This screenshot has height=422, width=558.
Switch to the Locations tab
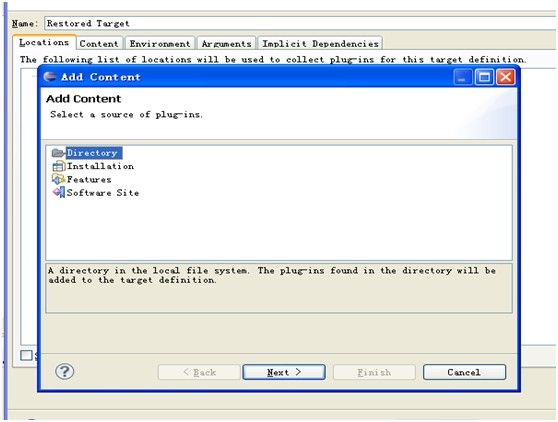pos(44,43)
